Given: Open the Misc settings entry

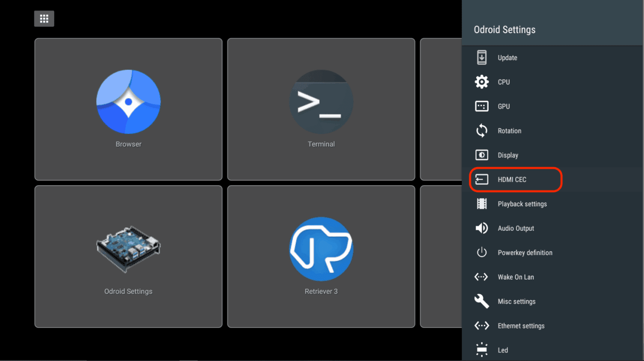Looking at the screenshot, I should 553,301.
